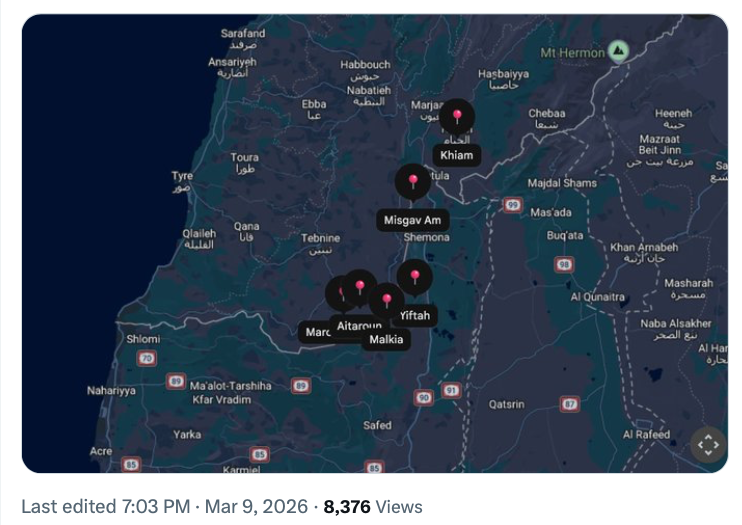Click the Mt Hermon mountain icon
The height and width of the screenshot is (525, 742).
click(620, 51)
